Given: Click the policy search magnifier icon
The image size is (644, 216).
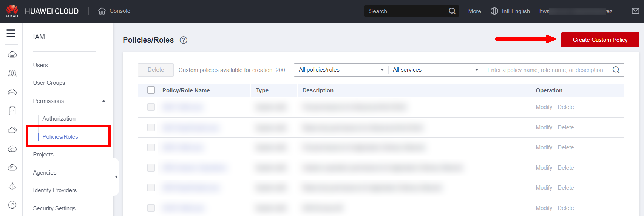Looking at the screenshot, I should [x=616, y=70].
